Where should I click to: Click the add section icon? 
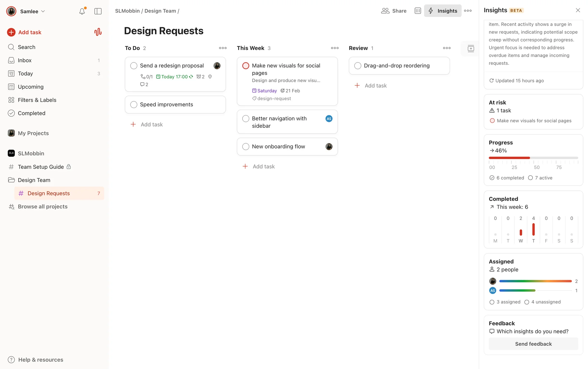click(x=471, y=48)
